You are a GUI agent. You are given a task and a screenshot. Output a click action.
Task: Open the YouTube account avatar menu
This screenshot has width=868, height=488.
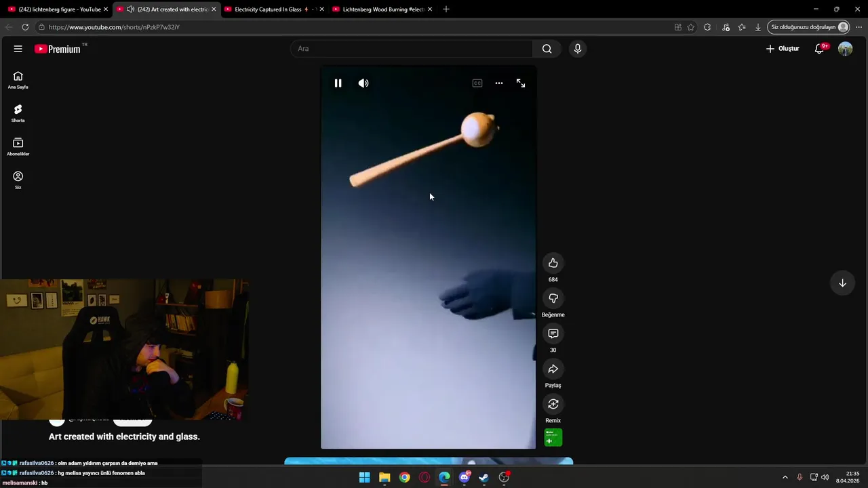(845, 49)
